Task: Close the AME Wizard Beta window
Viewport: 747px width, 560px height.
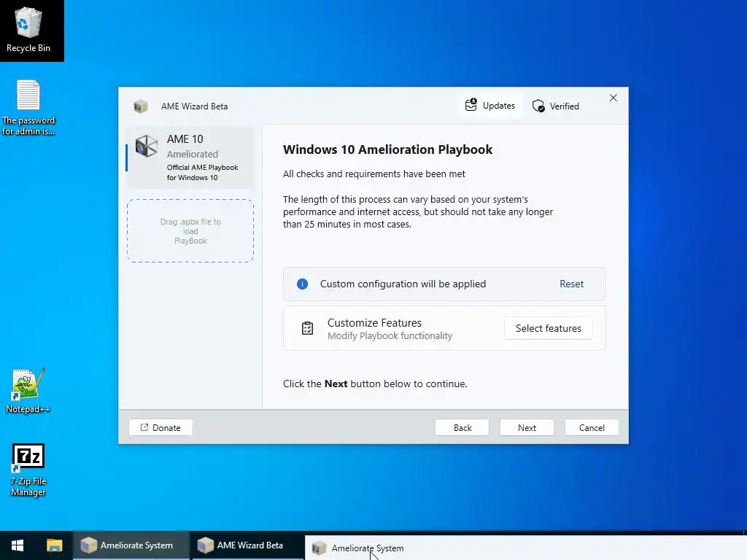Action: click(x=613, y=98)
